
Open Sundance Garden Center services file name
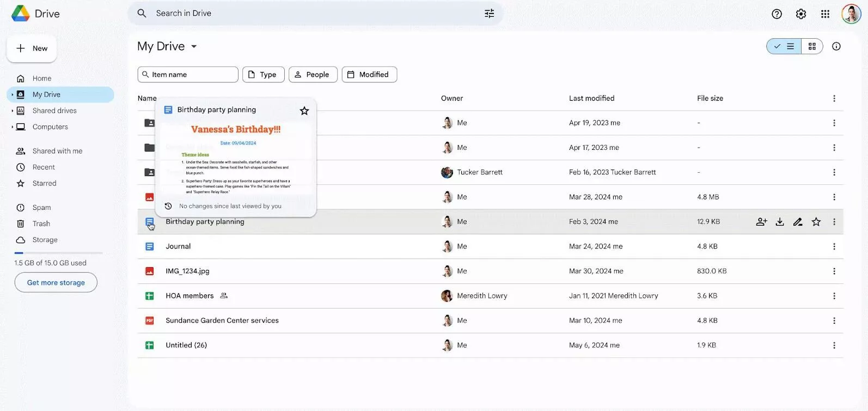coord(222,321)
